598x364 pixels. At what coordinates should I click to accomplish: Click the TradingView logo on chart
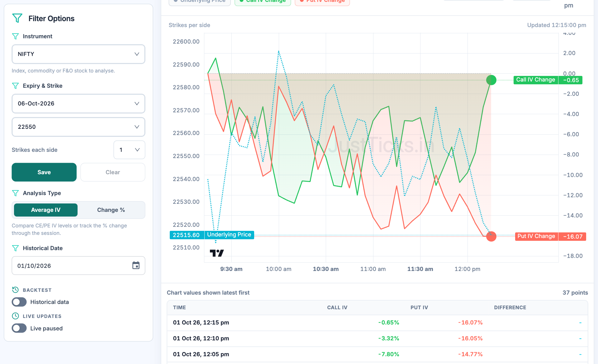point(217,253)
